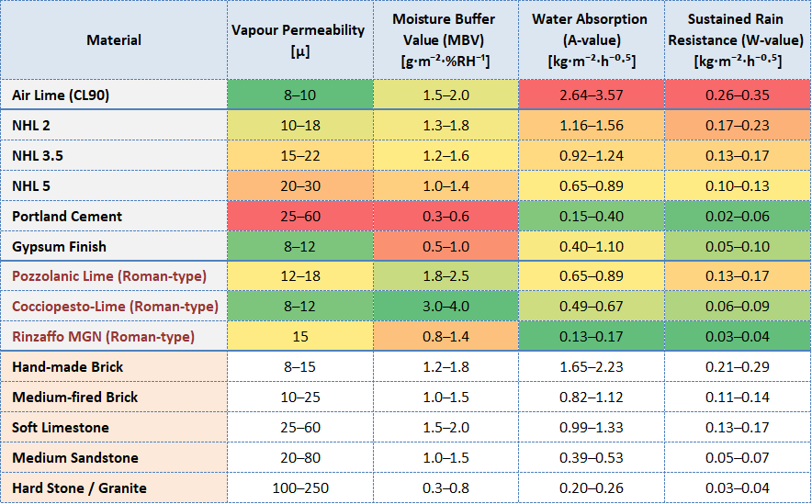The width and height of the screenshot is (812, 504).
Task: Click the NHL 3.5 material cell
Action: (38, 156)
